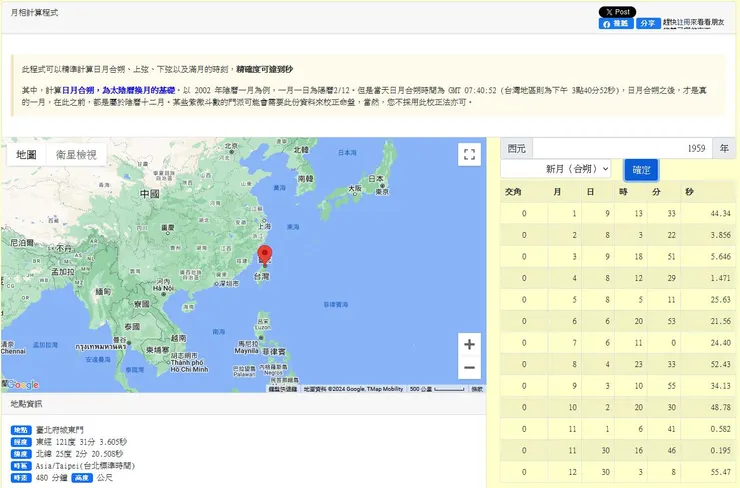The image size is (740, 488).
Task: Click the 交角 column header in table
Action: coord(513,191)
